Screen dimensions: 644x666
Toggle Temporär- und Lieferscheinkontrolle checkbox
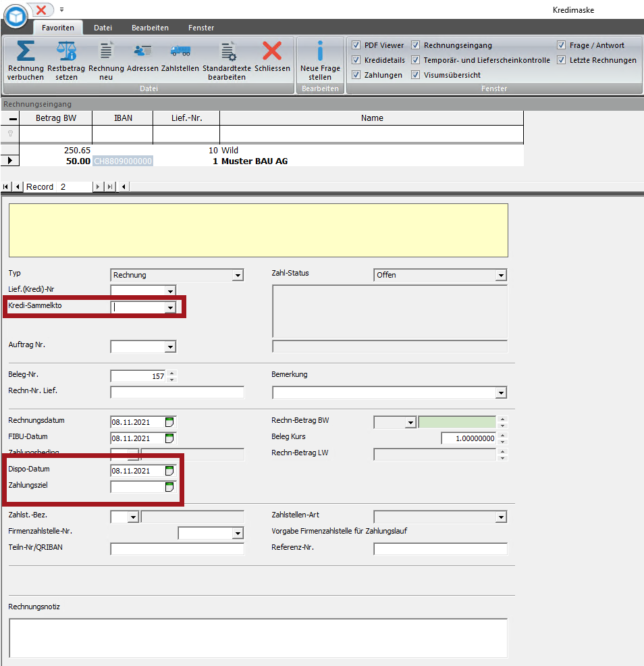(x=415, y=59)
